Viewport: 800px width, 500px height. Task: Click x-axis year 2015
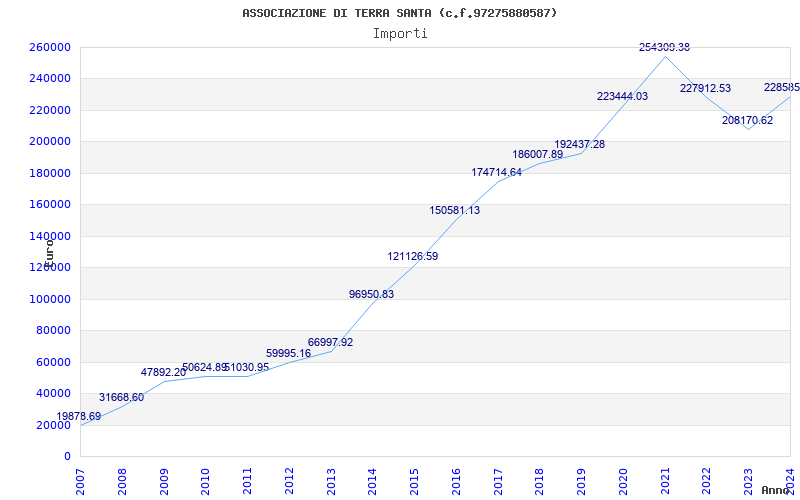(414, 482)
